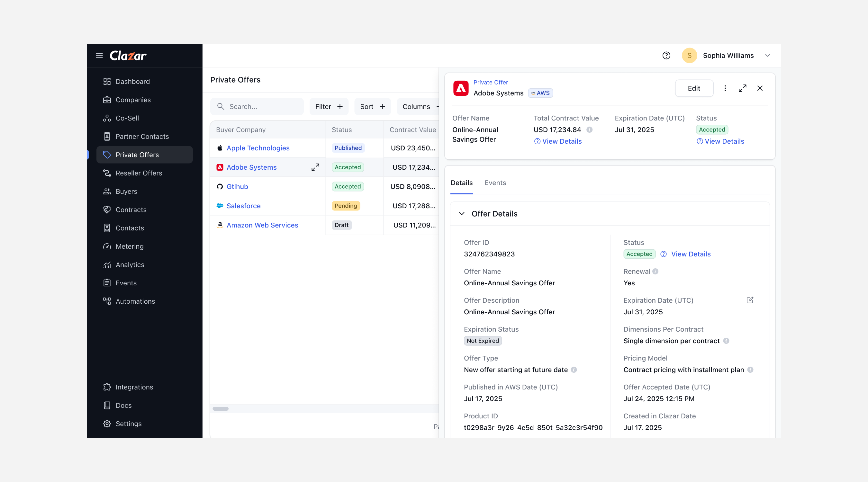Expand the user account dropdown chevron
868x482 pixels.
[767, 56]
